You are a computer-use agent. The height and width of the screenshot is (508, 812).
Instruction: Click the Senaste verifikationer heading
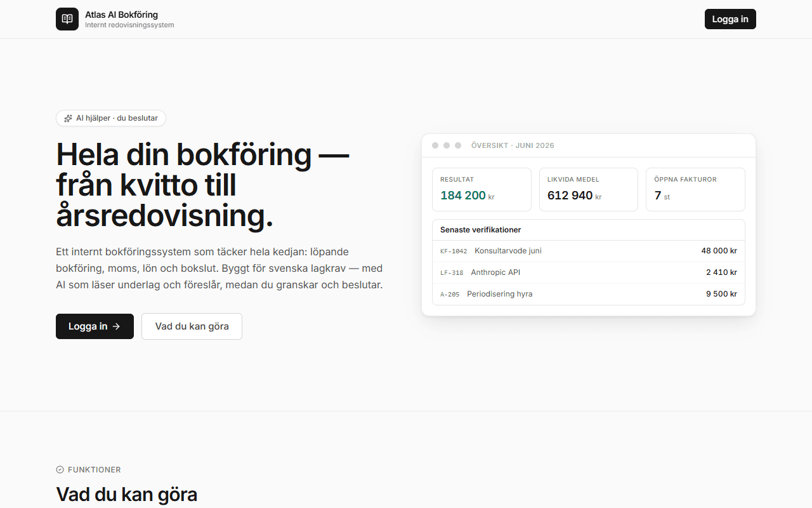click(481, 230)
